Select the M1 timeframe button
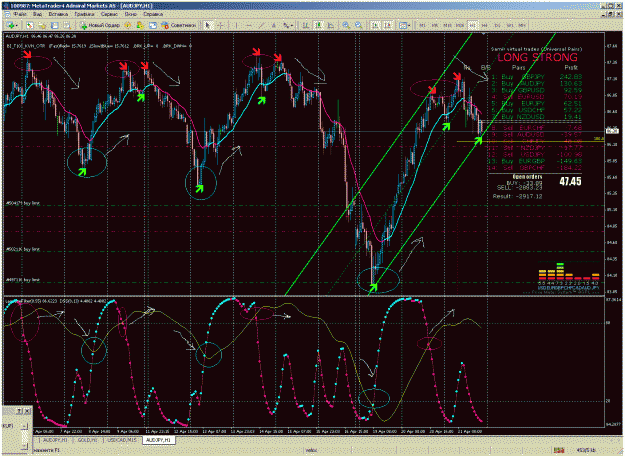The width and height of the screenshot is (625, 456). coord(423,25)
